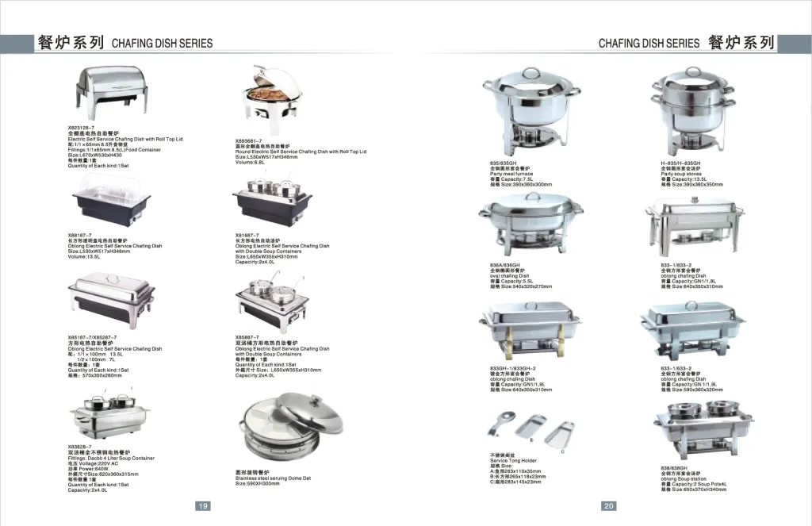Click the page number 20 box
Image resolution: width=812 pixels, height=526 pixels.
tap(609, 505)
